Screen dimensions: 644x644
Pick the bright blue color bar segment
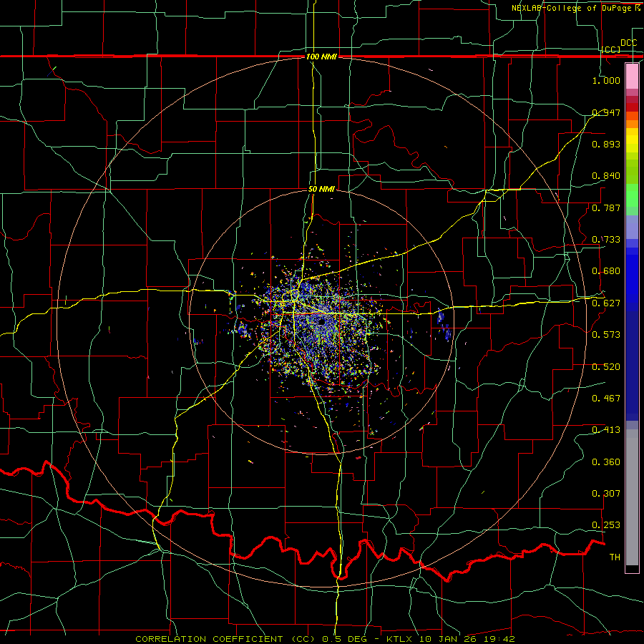pos(632,279)
